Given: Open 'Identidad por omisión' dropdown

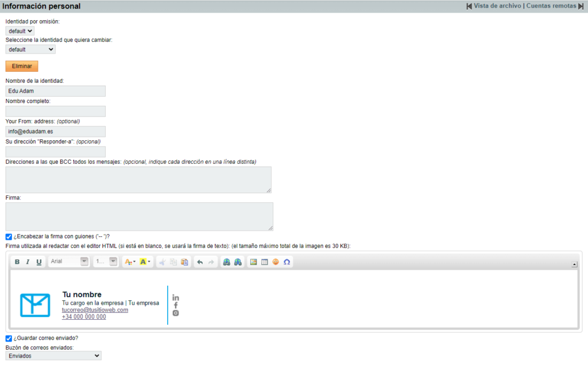Looking at the screenshot, I should pyautogui.click(x=20, y=31).
